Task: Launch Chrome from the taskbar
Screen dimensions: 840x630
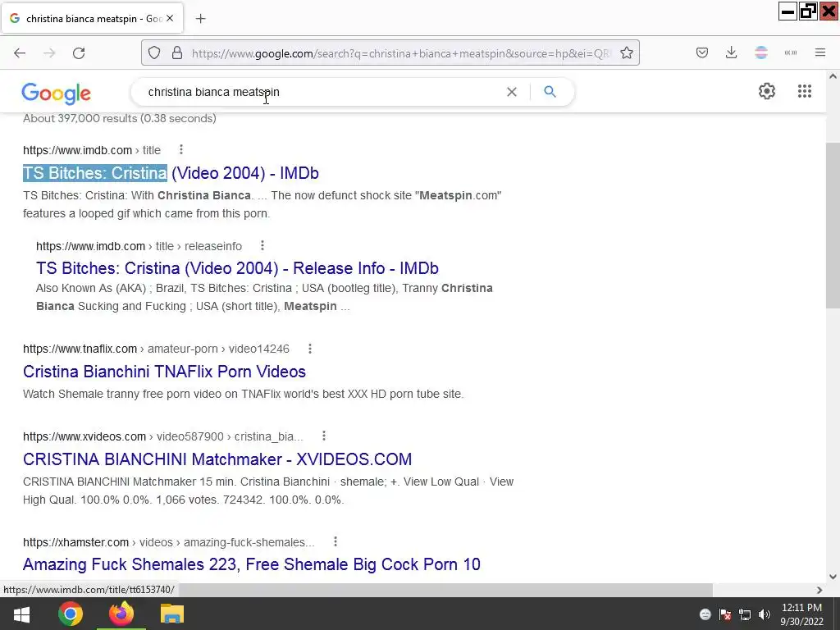Action: tap(71, 614)
